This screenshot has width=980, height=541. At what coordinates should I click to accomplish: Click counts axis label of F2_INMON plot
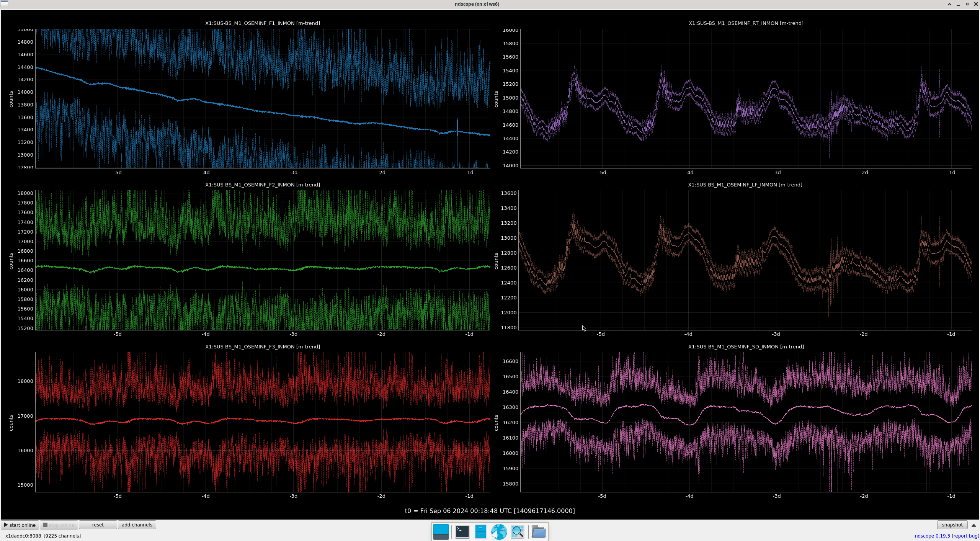point(11,261)
